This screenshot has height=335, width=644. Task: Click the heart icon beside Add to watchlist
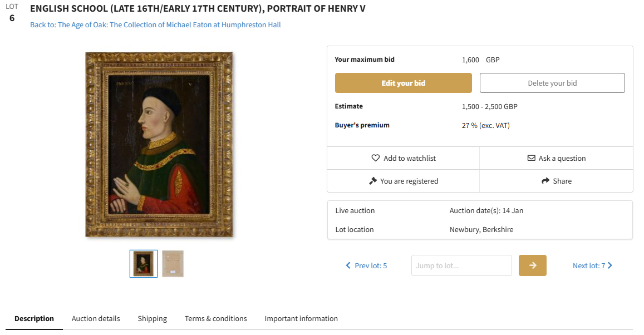375,158
